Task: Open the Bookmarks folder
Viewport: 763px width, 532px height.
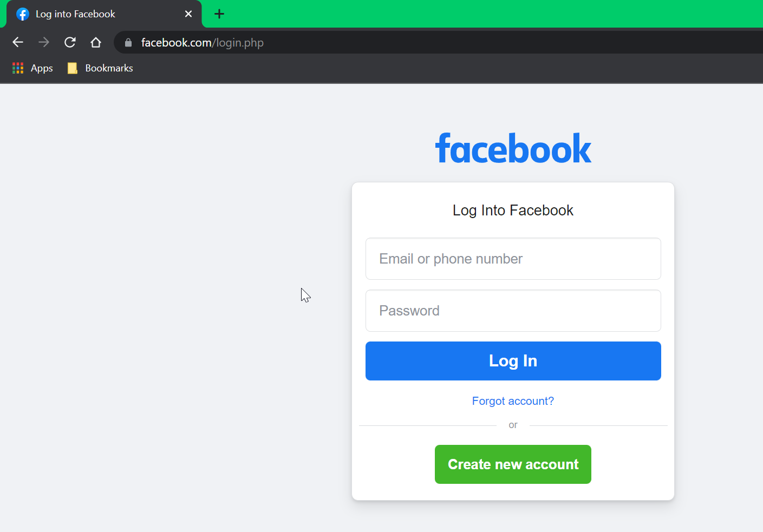Action: coord(100,68)
